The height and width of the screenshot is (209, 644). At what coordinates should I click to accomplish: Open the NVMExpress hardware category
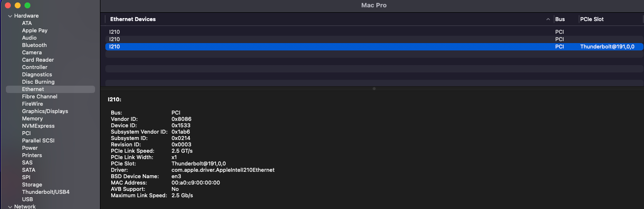[38, 126]
